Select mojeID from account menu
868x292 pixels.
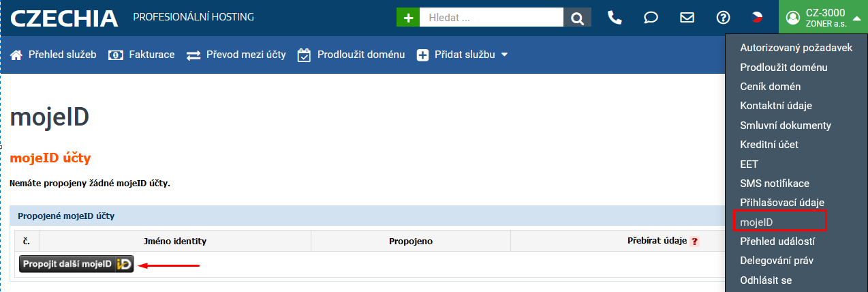click(756, 222)
